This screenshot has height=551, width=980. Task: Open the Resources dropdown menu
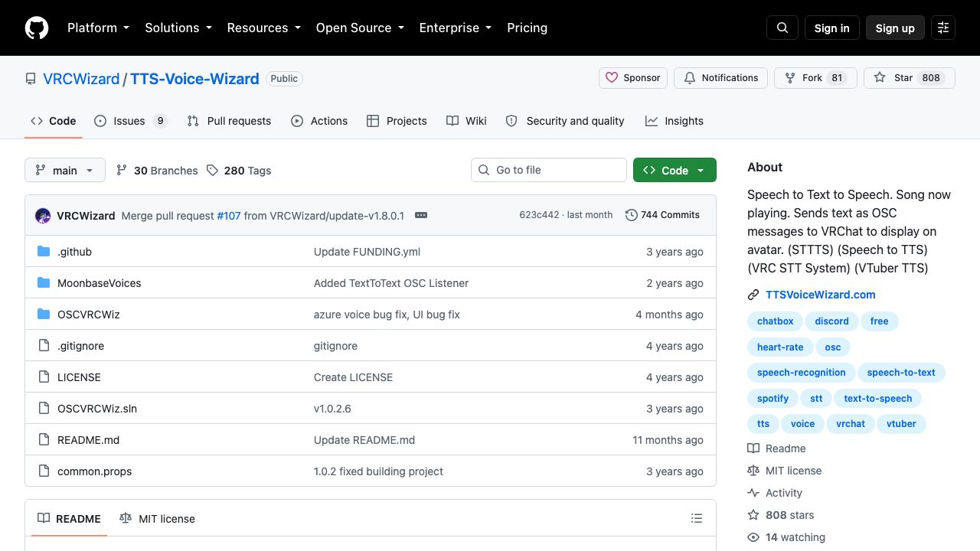click(x=263, y=28)
